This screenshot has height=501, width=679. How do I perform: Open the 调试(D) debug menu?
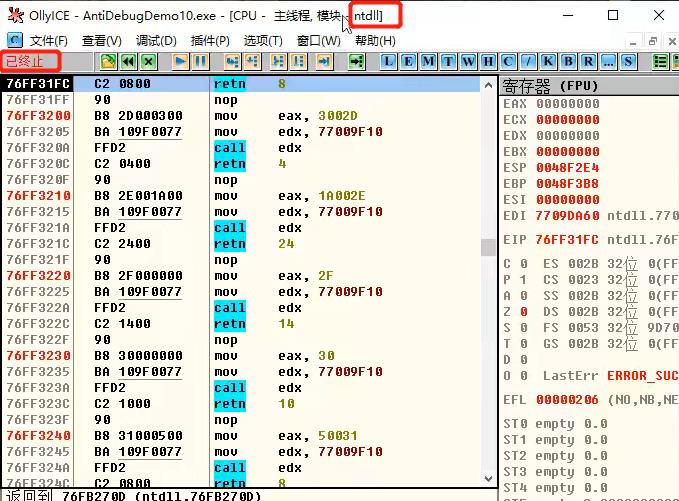156,40
